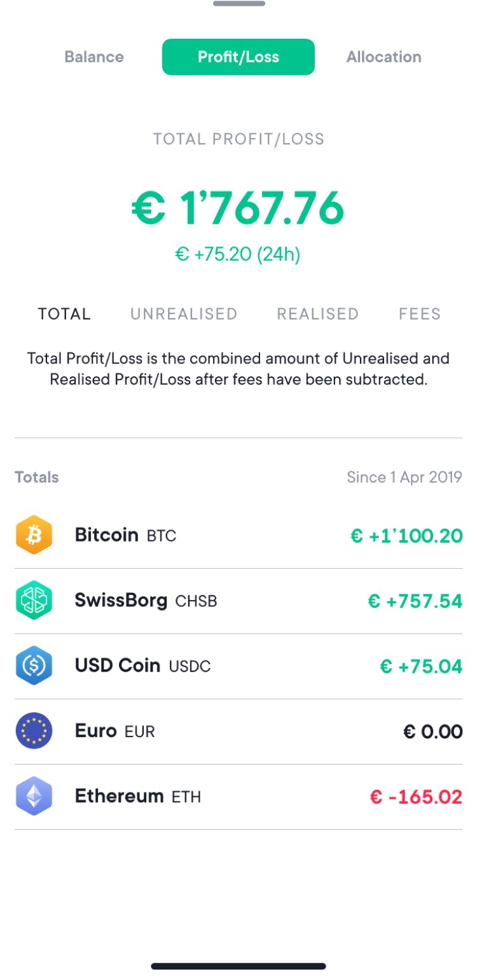Open the Allocation tab

[x=384, y=57]
